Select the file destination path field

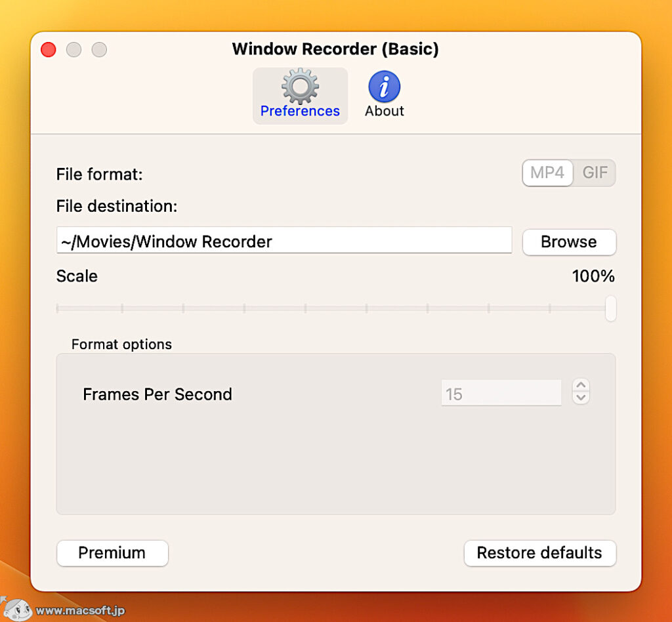coord(283,241)
